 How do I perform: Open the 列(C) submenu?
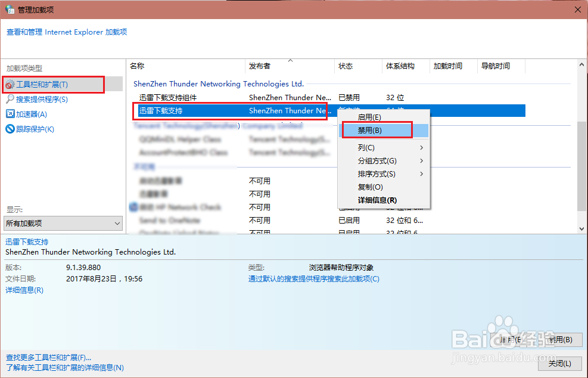[x=384, y=147]
